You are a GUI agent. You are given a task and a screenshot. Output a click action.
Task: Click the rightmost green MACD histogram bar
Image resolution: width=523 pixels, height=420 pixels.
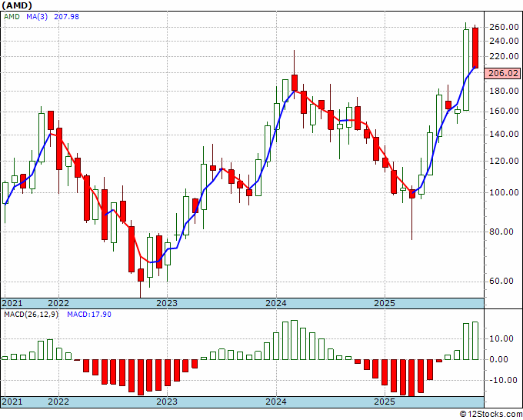point(475,341)
